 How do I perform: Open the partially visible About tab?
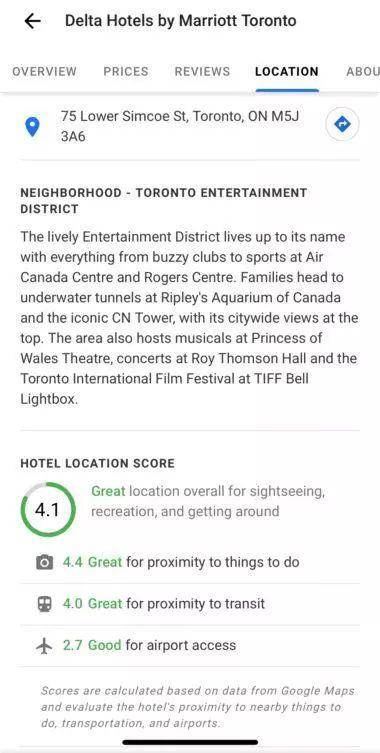363,72
